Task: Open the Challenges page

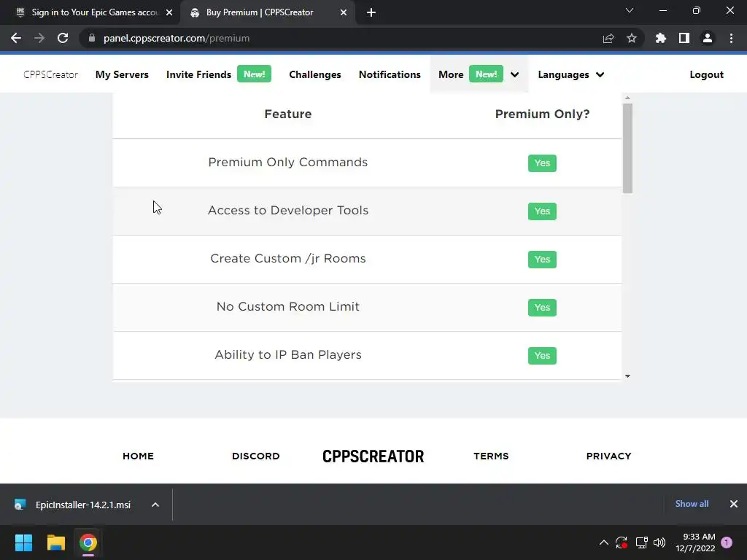Action: (315, 75)
